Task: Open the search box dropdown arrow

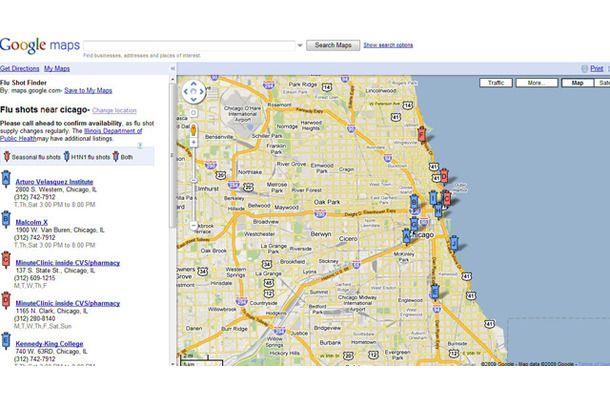Action: 300,46
